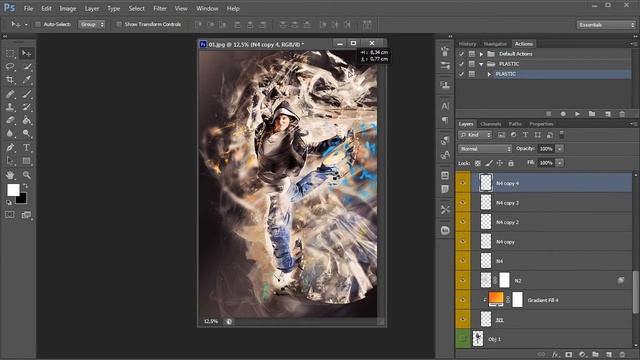Screen dimensions: 640x360
Task: Select the Blur tool
Action: (10, 133)
